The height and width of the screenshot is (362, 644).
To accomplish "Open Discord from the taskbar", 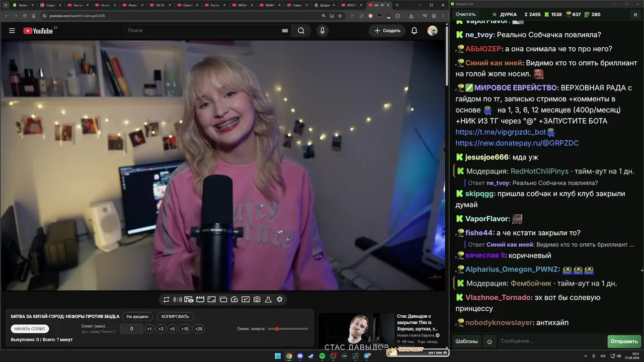I will [300, 356].
